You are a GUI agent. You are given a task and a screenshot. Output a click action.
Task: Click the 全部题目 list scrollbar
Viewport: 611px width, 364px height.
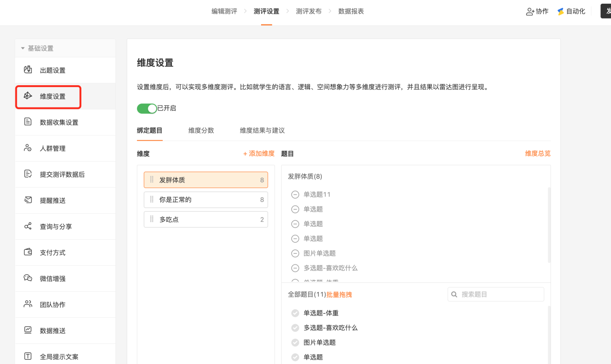tap(549, 334)
